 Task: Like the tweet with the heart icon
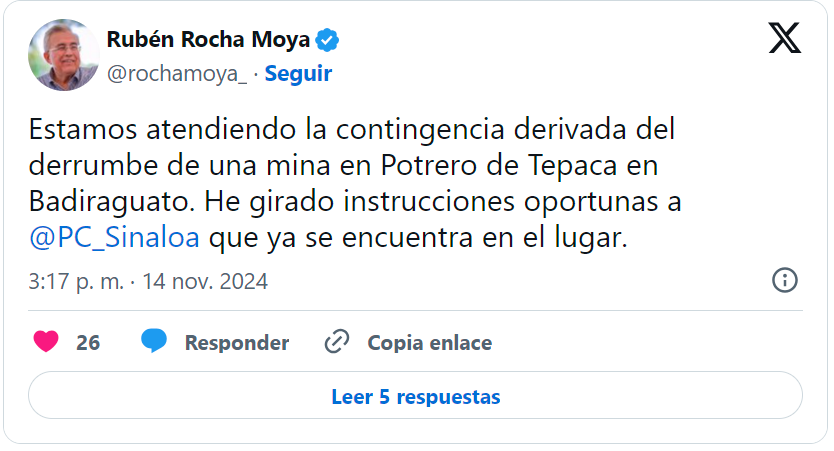click(x=46, y=342)
